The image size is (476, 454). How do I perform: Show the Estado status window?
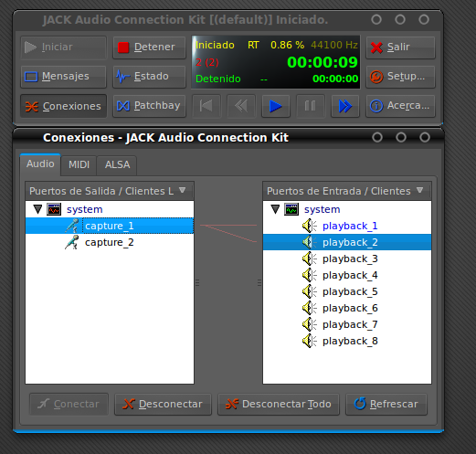click(149, 77)
